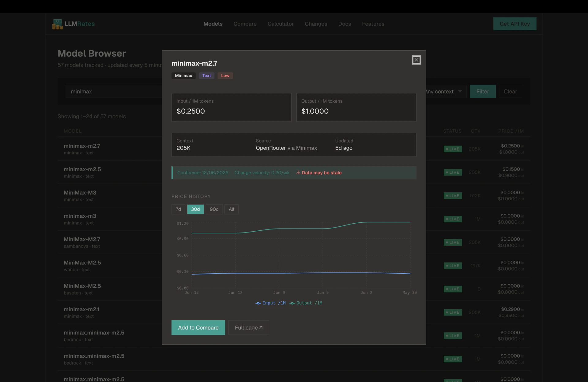This screenshot has width=588, height=382.
Task: Click the MODEL column header
Action: [x=73, y=131]
